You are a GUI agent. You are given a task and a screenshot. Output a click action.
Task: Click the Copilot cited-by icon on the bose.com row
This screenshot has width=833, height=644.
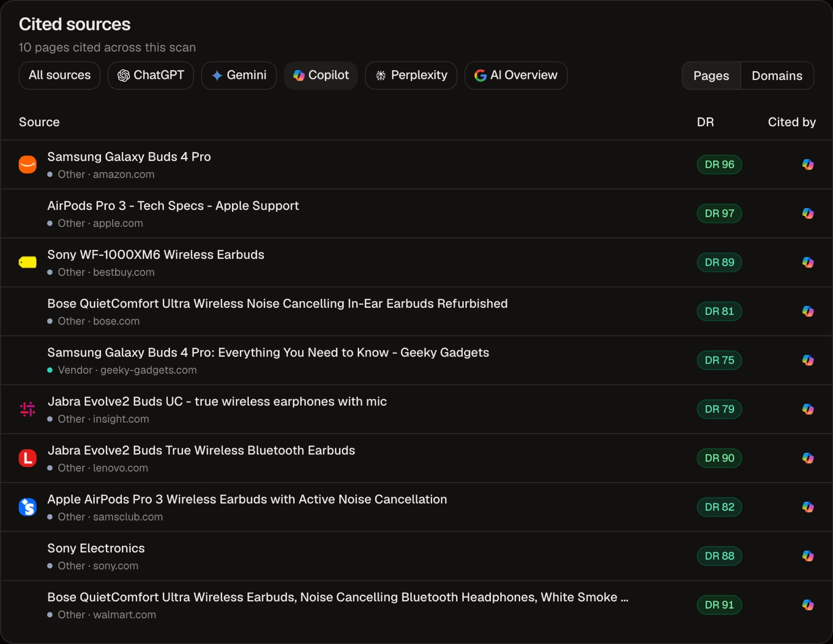[x=808, y=312]
